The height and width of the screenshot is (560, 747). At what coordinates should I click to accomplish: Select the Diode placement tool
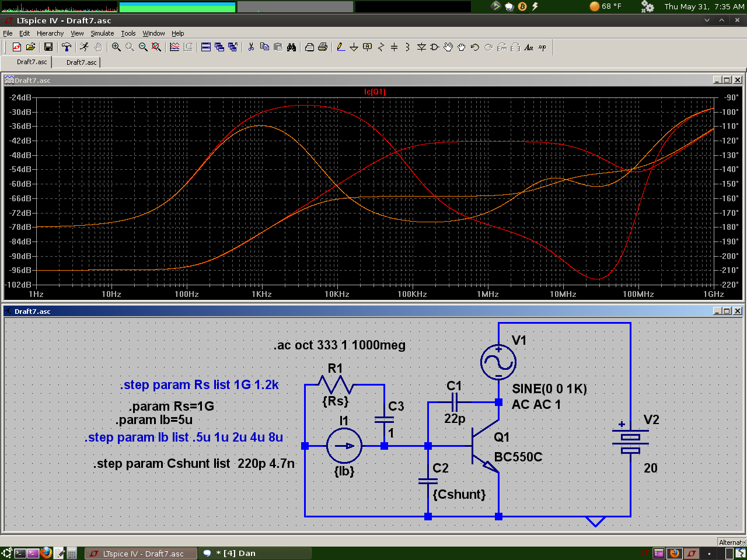pyautogui.click(x=421, y=47)
